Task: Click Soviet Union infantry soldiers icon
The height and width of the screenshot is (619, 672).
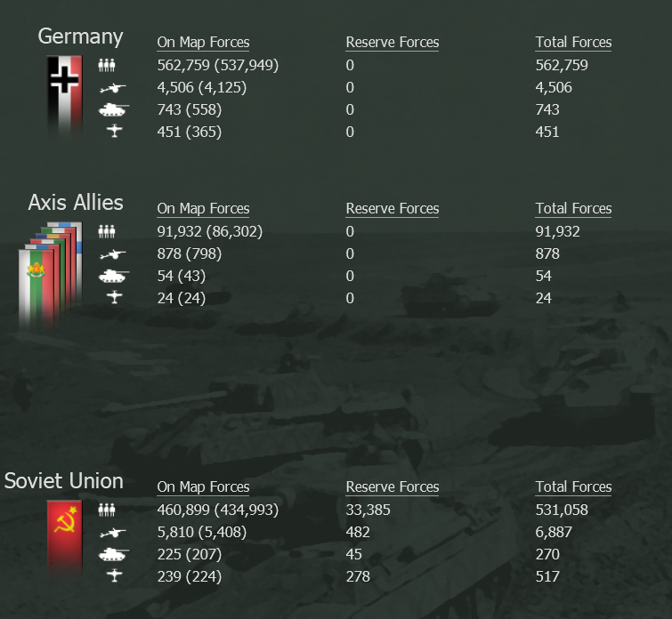Action: click(107, 510)
